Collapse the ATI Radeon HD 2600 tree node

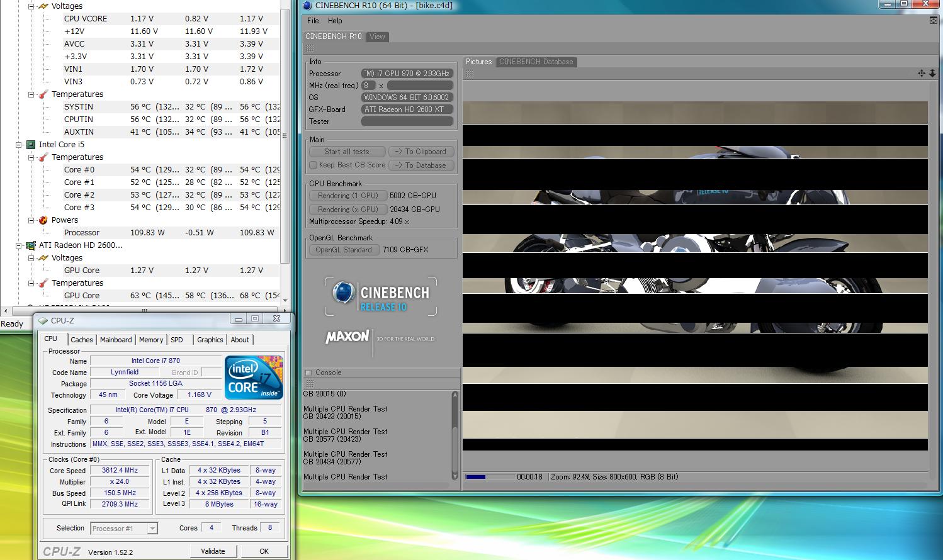click(19, 245)
